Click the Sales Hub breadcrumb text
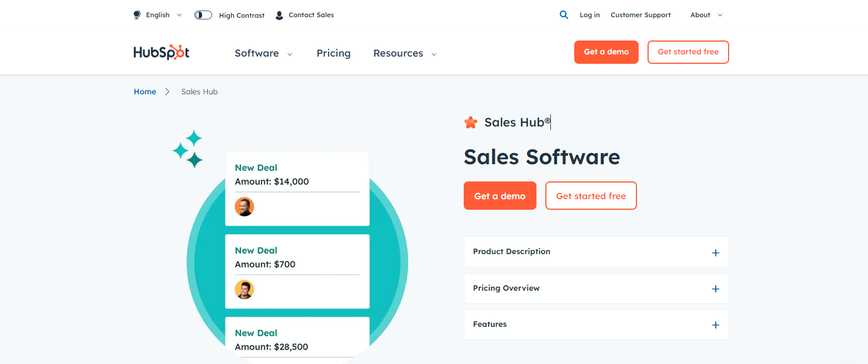Image resolution: width=868 pixels, height=364 pixels. 199,92
